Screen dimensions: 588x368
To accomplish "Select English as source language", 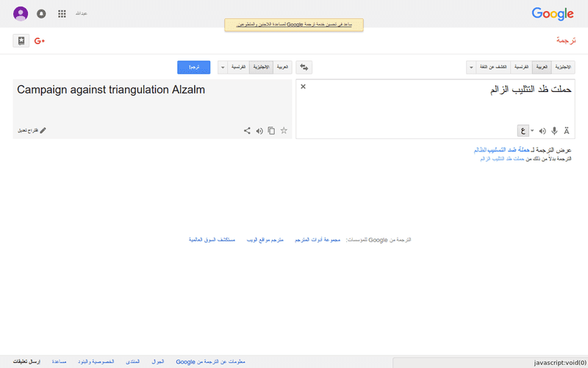I will point(563,67).
